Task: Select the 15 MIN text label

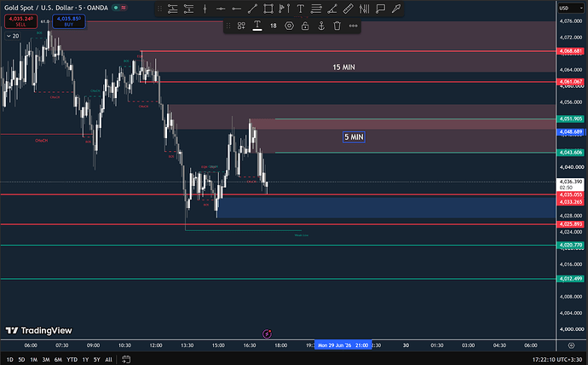Action: (x=343, y=67)
